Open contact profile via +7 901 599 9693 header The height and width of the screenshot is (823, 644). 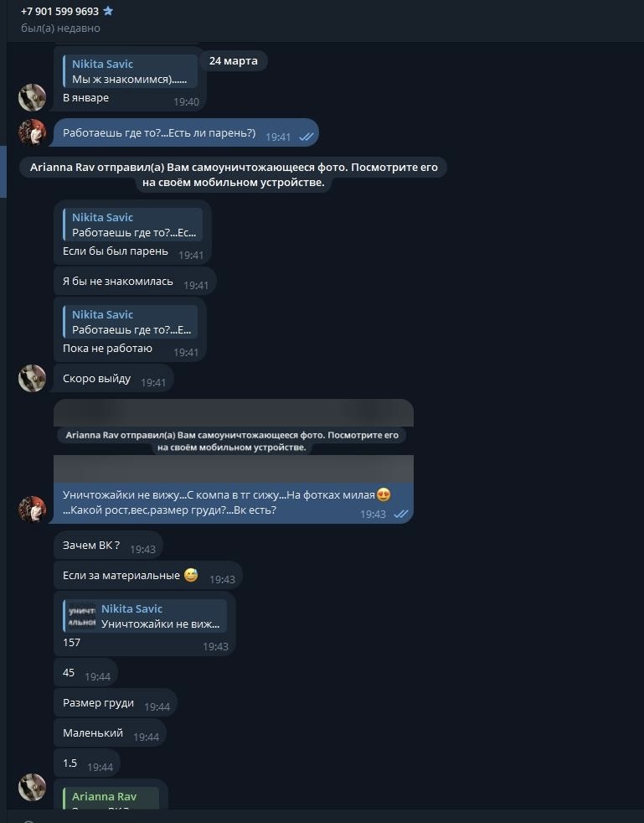pyautogui.click(x=59, y=12)
